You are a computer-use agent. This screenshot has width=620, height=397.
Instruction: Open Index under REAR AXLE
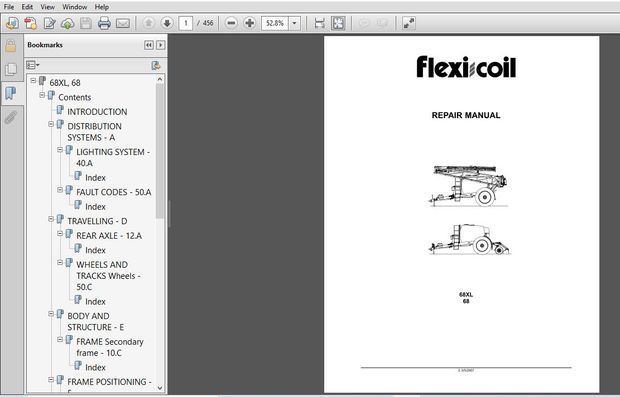tap(95, 250)
